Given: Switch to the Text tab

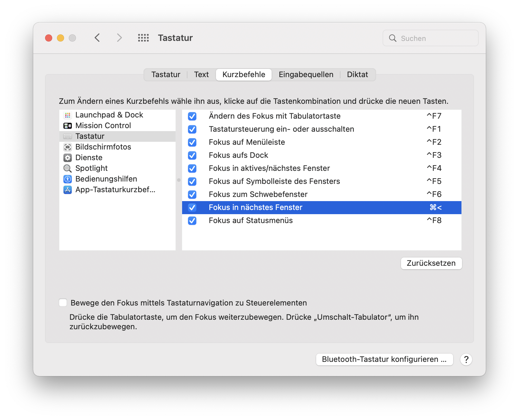Looking at the screenshot, I should pos(201,75).
